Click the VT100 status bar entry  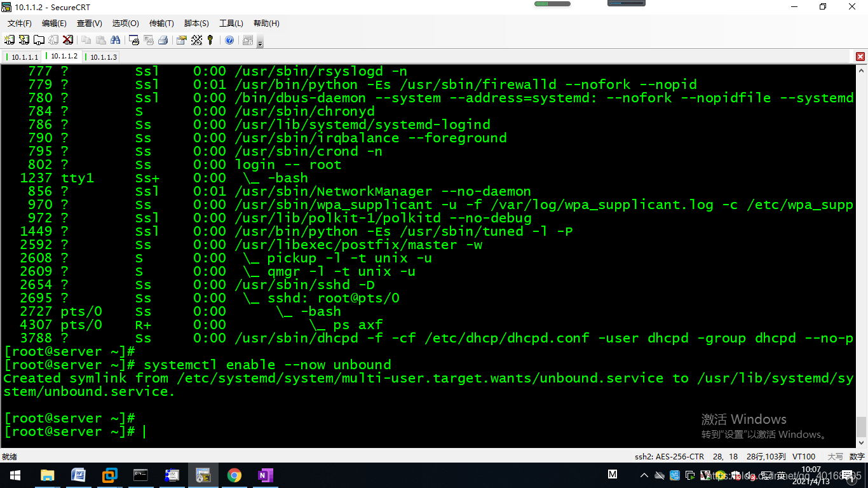(804, 456)
